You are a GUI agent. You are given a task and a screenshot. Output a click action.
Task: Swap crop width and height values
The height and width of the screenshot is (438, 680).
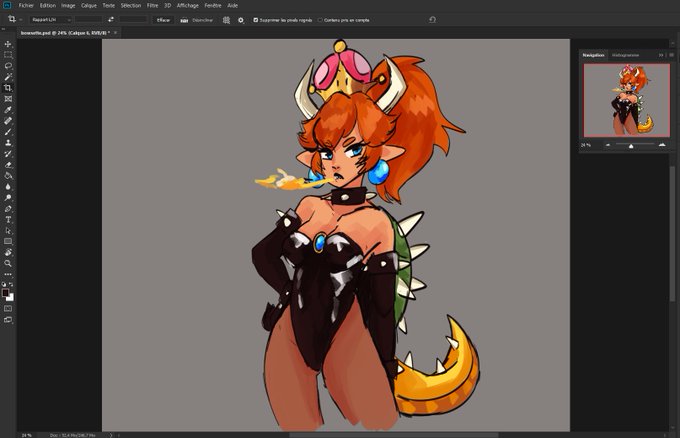pos(111,20)
